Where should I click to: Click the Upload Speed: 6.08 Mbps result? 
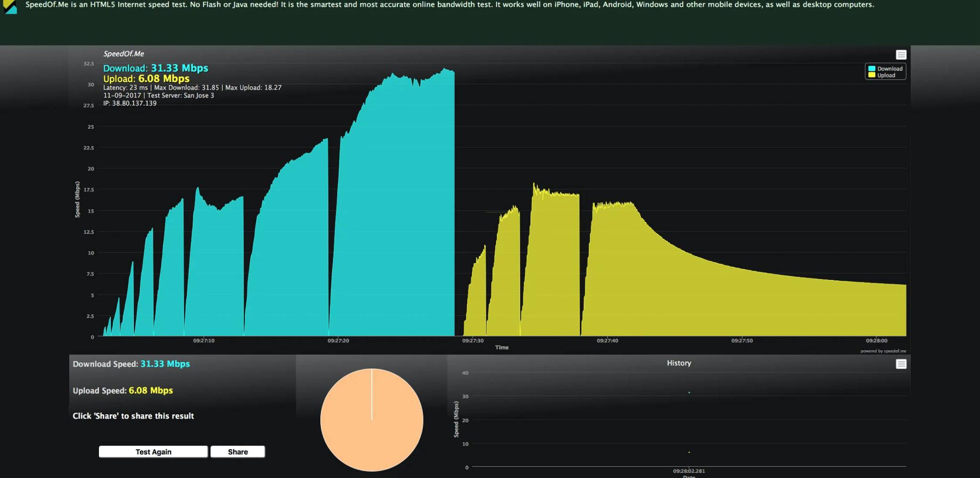[x=122, y=390]
